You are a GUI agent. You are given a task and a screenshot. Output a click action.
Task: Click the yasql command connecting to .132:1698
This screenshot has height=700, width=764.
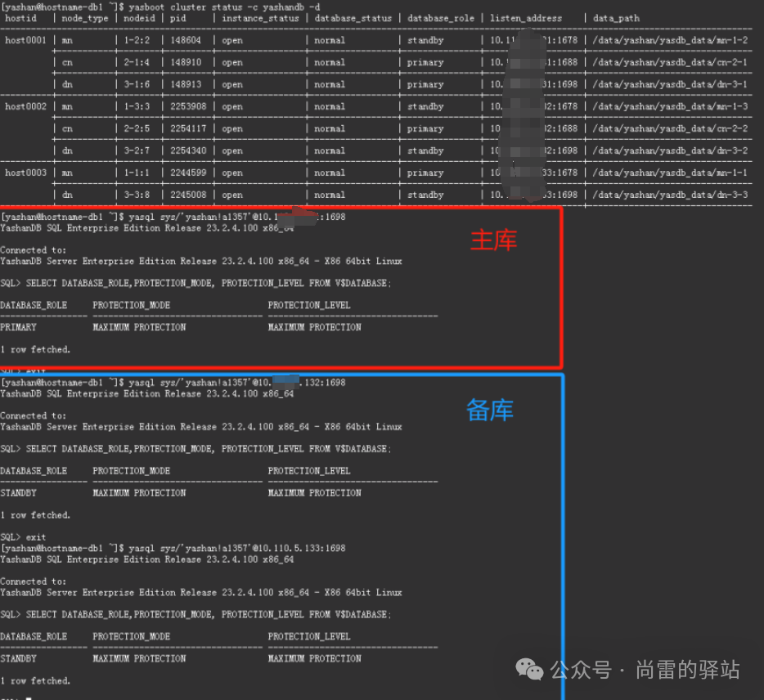click(236, 383)
